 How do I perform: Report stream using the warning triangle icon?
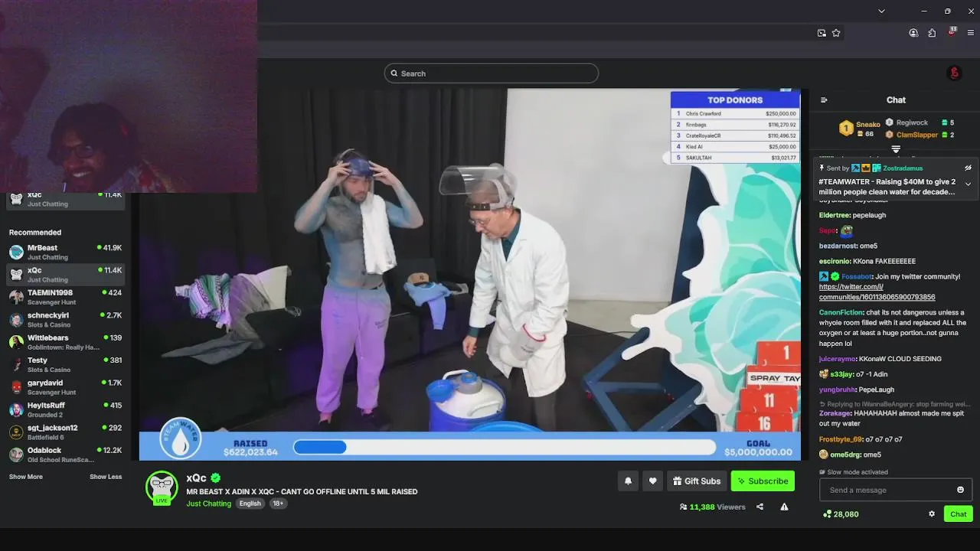tap(784, 507)
